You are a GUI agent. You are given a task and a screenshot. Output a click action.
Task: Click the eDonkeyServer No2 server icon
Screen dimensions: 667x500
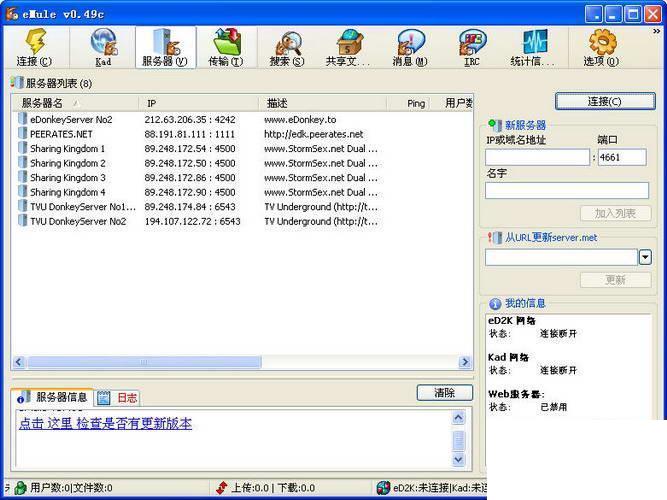click(23, 119)
